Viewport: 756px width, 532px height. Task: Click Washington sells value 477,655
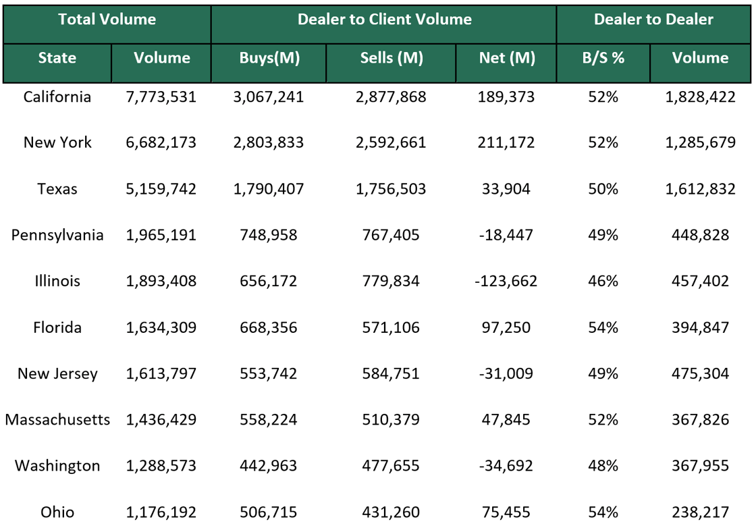point(391,466)
